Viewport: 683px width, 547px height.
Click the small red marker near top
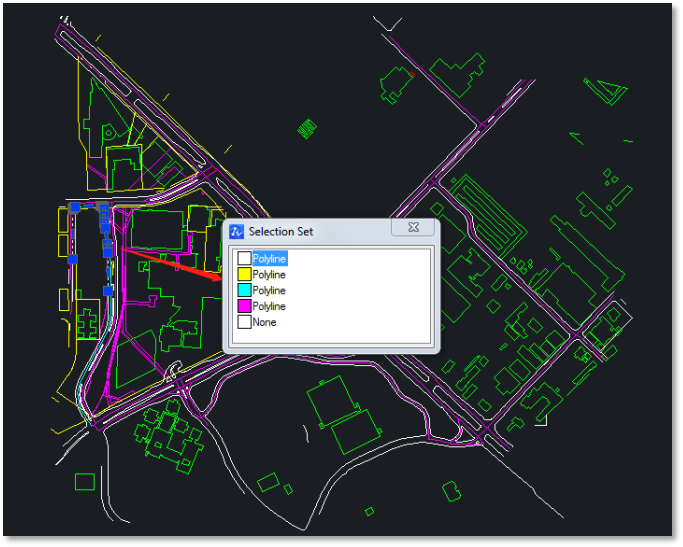[410, 73]
